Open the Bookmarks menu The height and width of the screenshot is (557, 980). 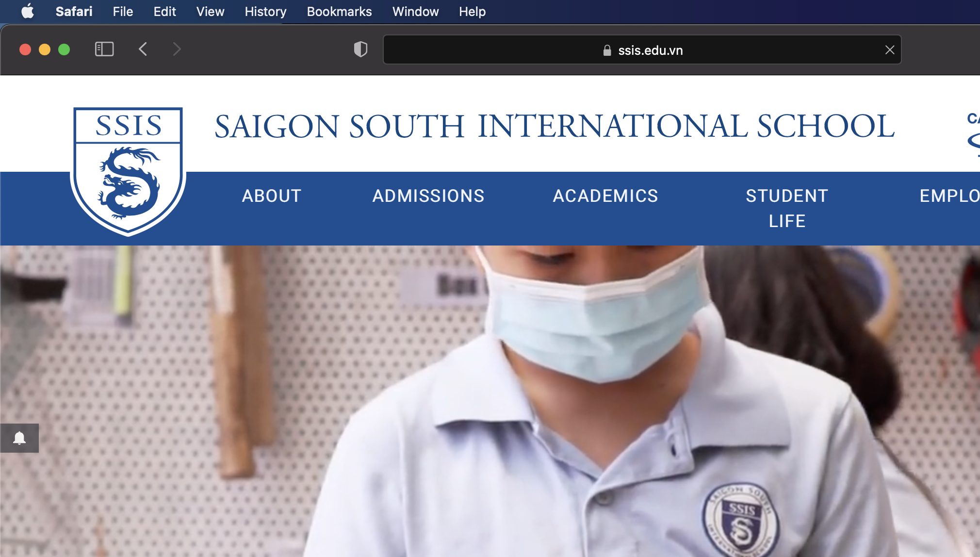click(339, 11)
